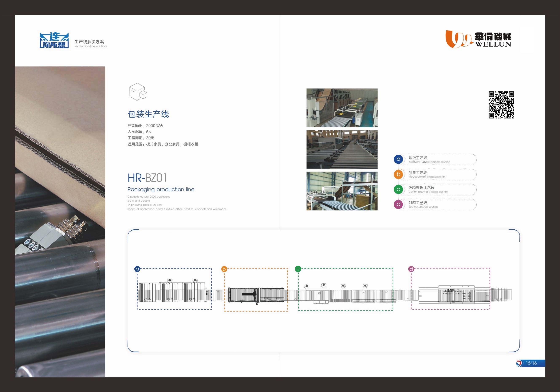The image size is (560, 392).
Task: Click the orange 'b' circle beside 测量工艺段
Action: point(398,174)
